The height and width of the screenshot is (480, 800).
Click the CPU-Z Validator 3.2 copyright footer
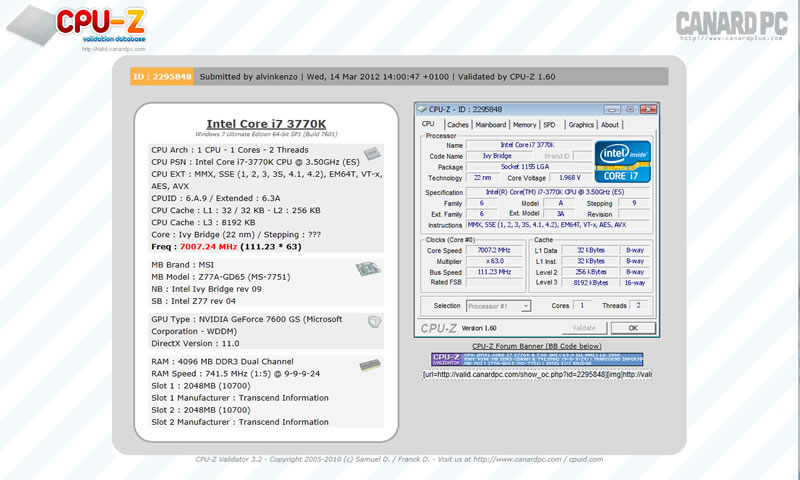pos(399,459)
